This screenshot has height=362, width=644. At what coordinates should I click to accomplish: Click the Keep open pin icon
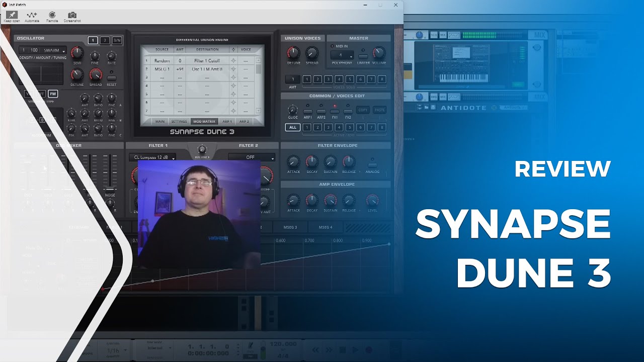(11, 15)
